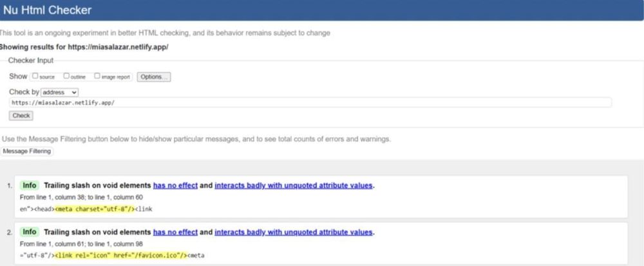Select 'From line 1, column 38' location text
This screenshot has width=644, height=266.
click(81, 198)
